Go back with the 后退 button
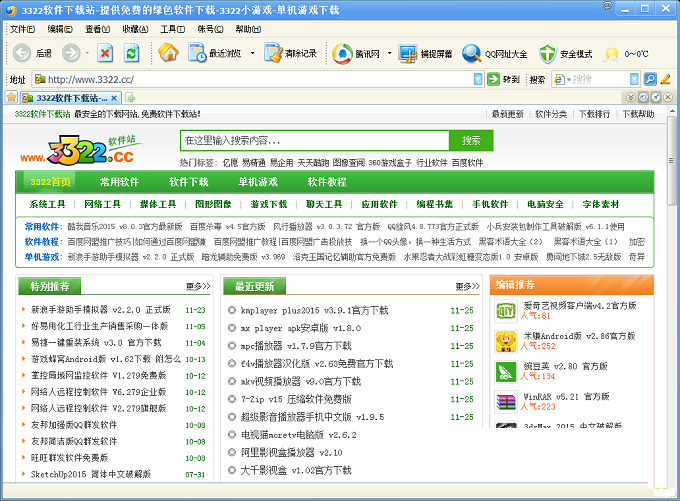Screen dimensions: 680x501 32,53
